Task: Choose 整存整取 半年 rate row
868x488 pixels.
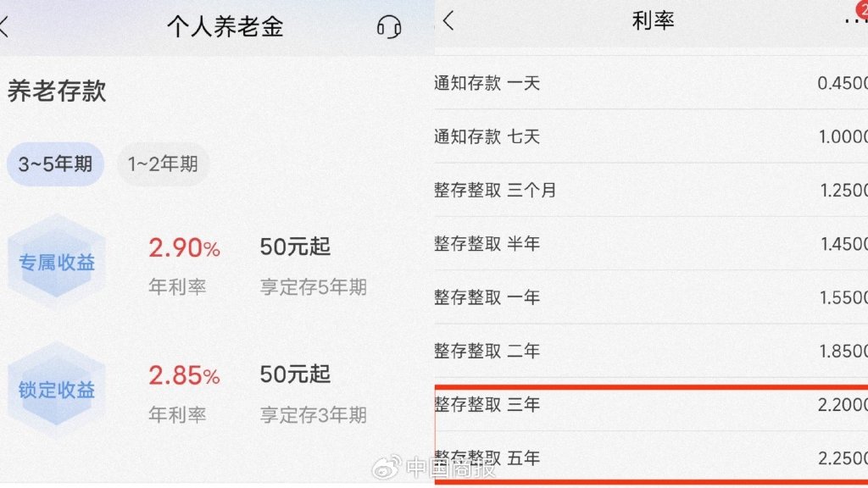Action: (x=651, y=243)
